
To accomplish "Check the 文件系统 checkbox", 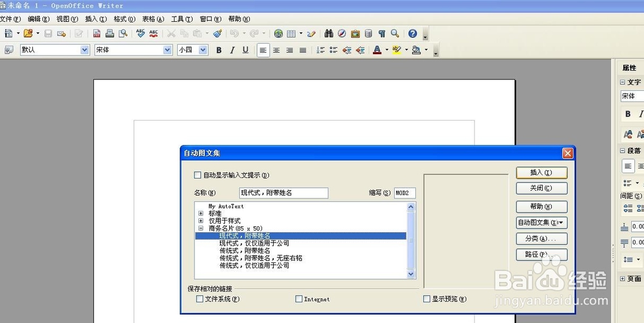I will coord(200,299).
